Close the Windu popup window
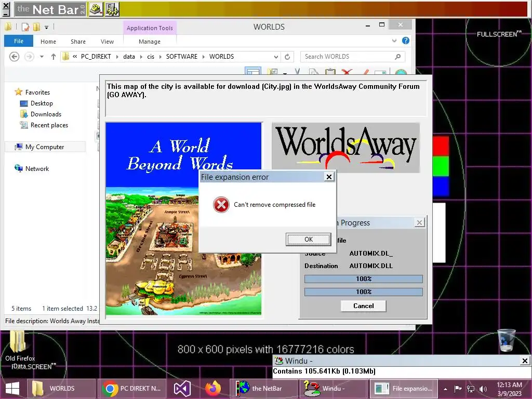The width and height of the screenshot is (532, 399). click(525, 361)
